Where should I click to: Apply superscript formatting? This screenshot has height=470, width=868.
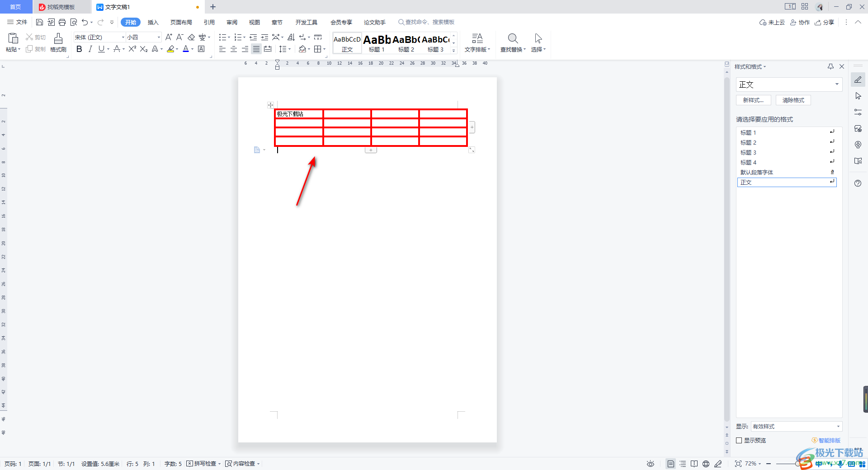(x=132, y=49)
